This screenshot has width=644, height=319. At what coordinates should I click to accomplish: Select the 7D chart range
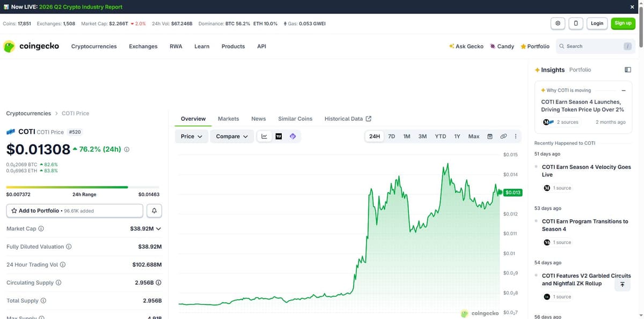click(392, 136)
